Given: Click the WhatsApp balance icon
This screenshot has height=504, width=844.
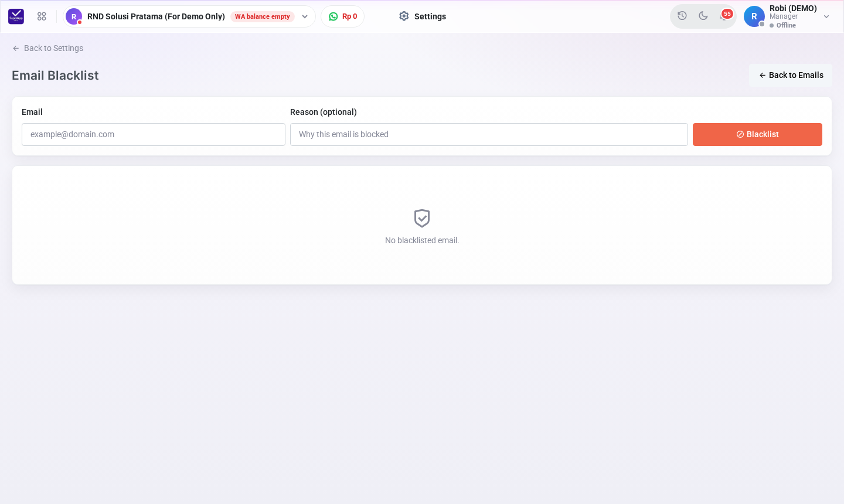Looking at the screenshot, I should coord(333,16).
